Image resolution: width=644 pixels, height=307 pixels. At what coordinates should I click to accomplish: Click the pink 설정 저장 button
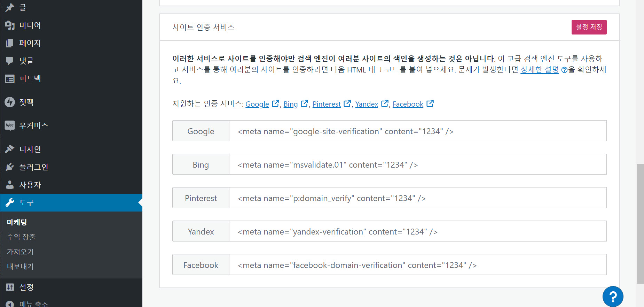pos(589,27)
